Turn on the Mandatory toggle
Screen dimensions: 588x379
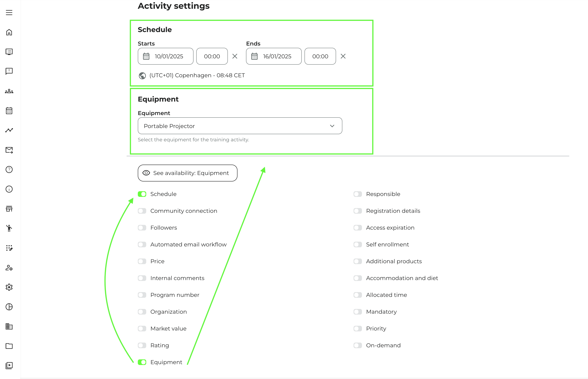tap(357, 312)
